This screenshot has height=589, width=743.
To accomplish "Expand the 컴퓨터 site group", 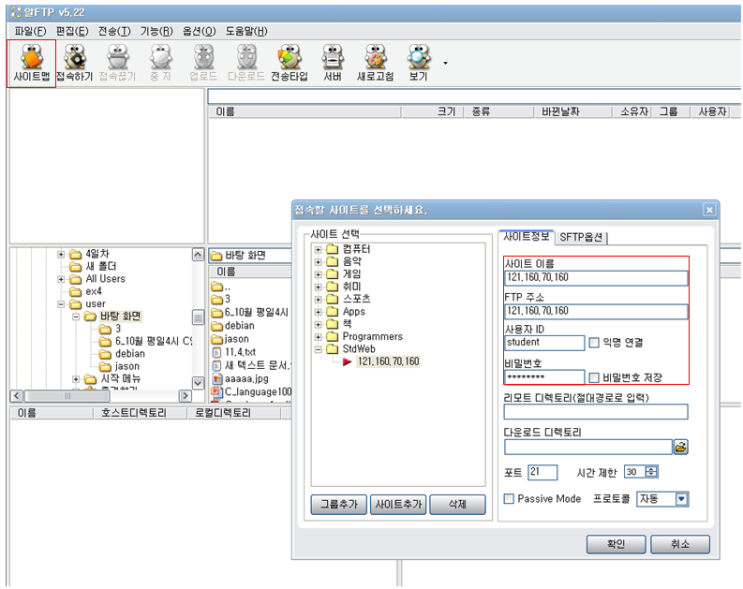I will tap(318, 249).
